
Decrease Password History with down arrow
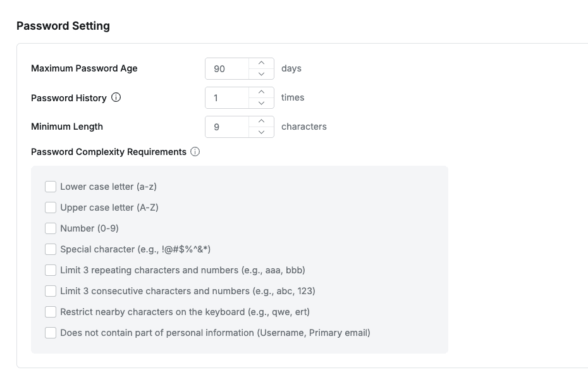click(261, 103)
